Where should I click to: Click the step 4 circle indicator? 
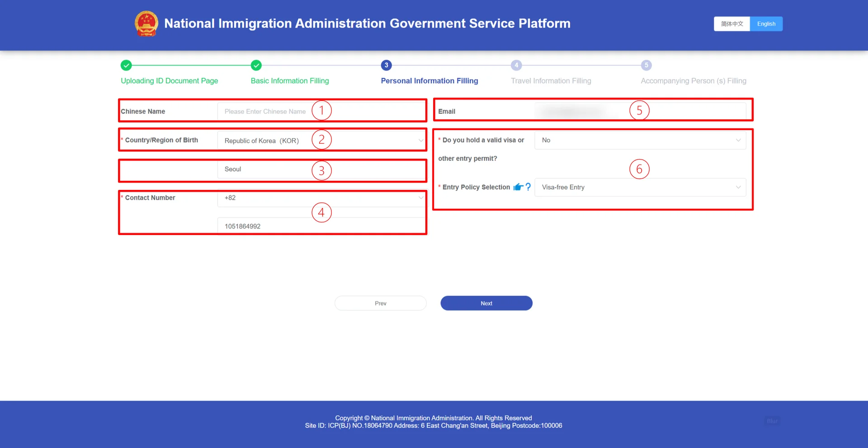click(516, 66)
